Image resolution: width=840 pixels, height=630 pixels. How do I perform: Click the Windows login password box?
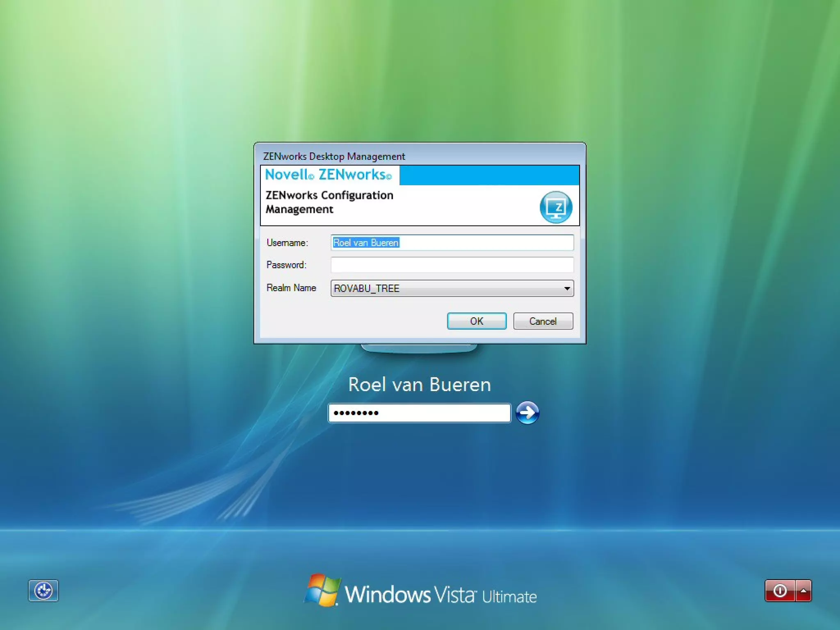[419, 413]
